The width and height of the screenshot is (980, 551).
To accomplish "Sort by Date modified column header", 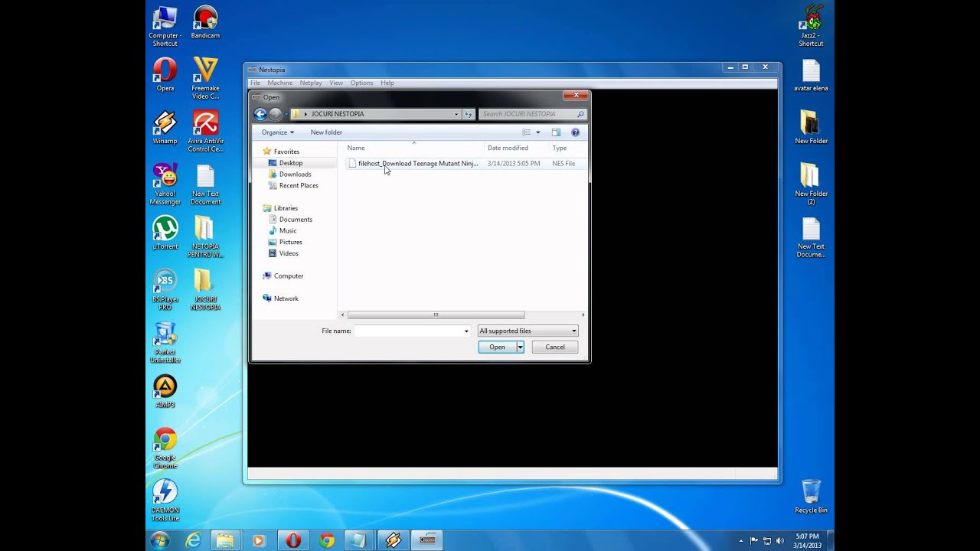I will tap(508, 148).
